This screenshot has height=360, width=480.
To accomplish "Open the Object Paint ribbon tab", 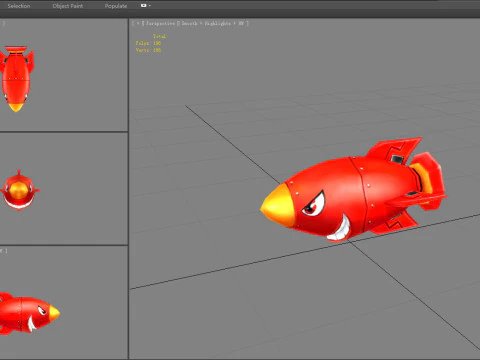I will (68, 6).
